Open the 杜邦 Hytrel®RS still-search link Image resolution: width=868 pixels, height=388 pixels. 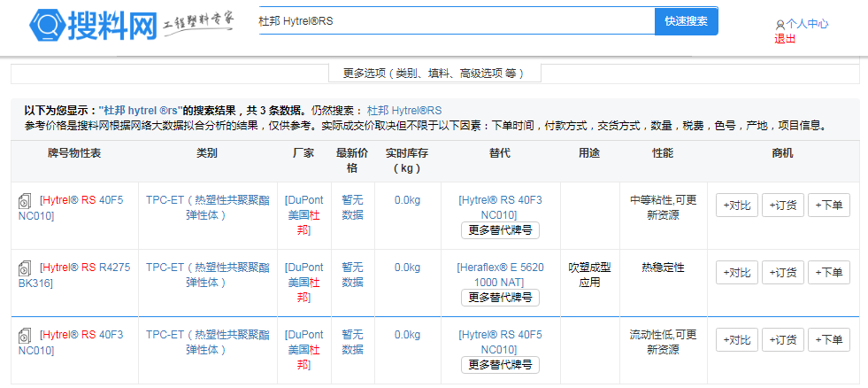point(403,111)
